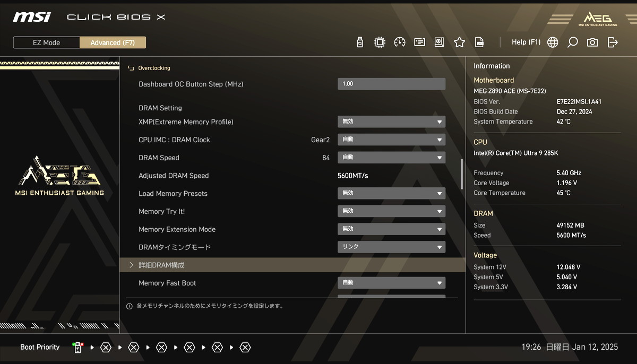Open the DRAM Speed dropdown
The height and width of the screenshot is (364, 637).
click(392, 158)
